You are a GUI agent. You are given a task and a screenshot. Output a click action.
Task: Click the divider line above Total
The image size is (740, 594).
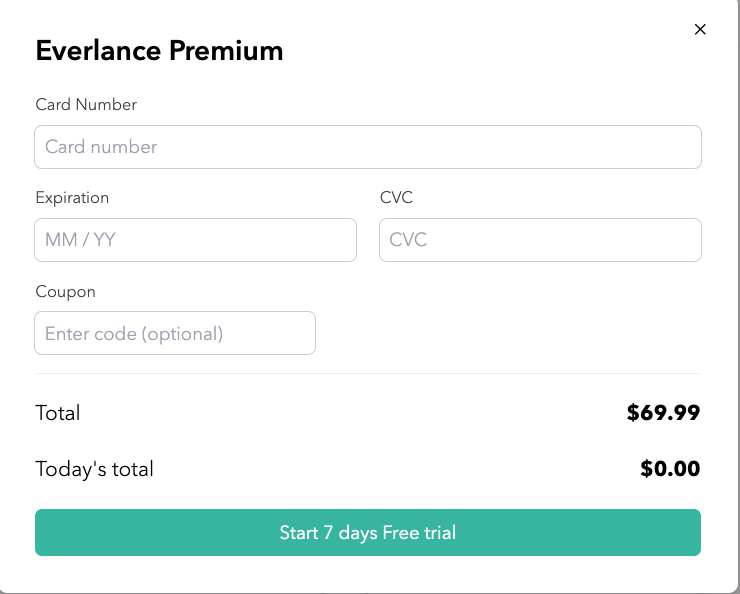click(368, 374)
